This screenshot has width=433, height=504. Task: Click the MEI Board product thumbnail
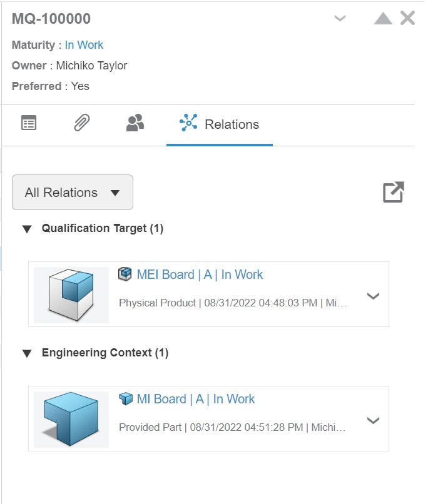click(x=71, y=295)
